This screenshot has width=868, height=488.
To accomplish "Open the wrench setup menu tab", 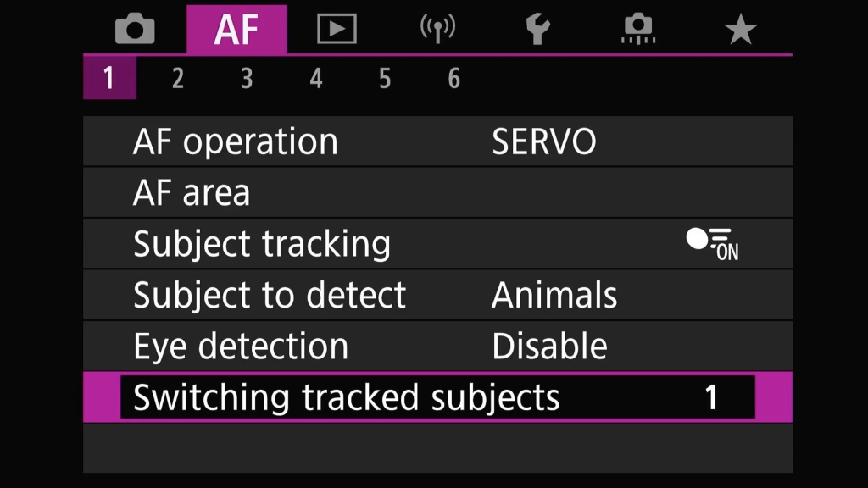I will (x=537, y=29).
